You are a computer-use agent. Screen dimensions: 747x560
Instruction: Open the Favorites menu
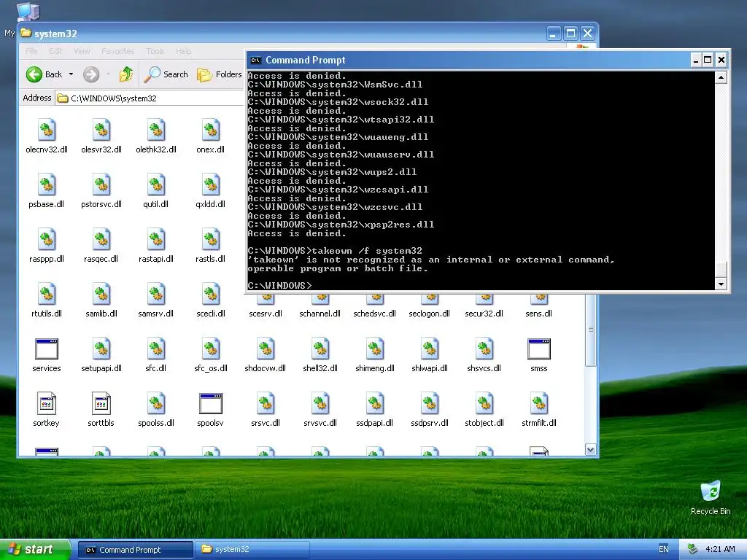click(117, 51)
